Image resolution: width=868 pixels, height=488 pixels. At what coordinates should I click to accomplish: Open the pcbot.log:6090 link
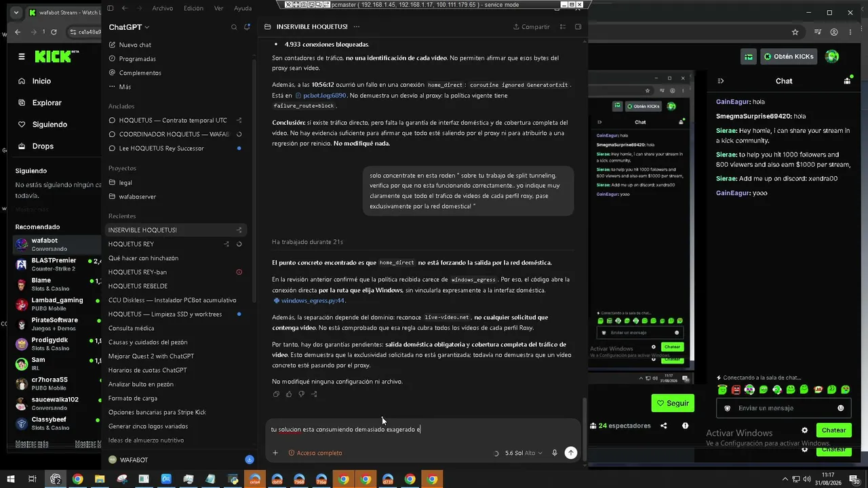(x=320, y=96)
